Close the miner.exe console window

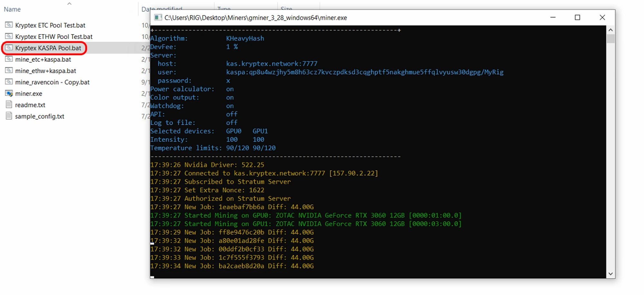[602, 17]
